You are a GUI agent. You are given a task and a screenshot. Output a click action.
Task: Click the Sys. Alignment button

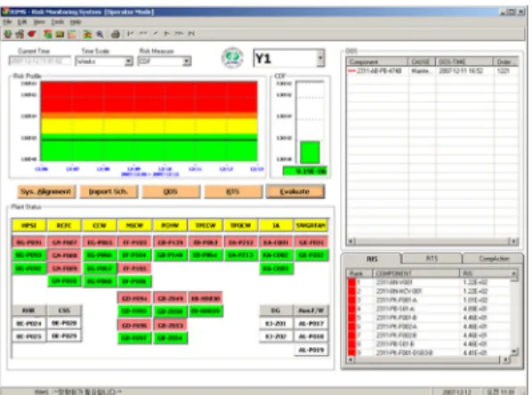click(x=45, y=192)
